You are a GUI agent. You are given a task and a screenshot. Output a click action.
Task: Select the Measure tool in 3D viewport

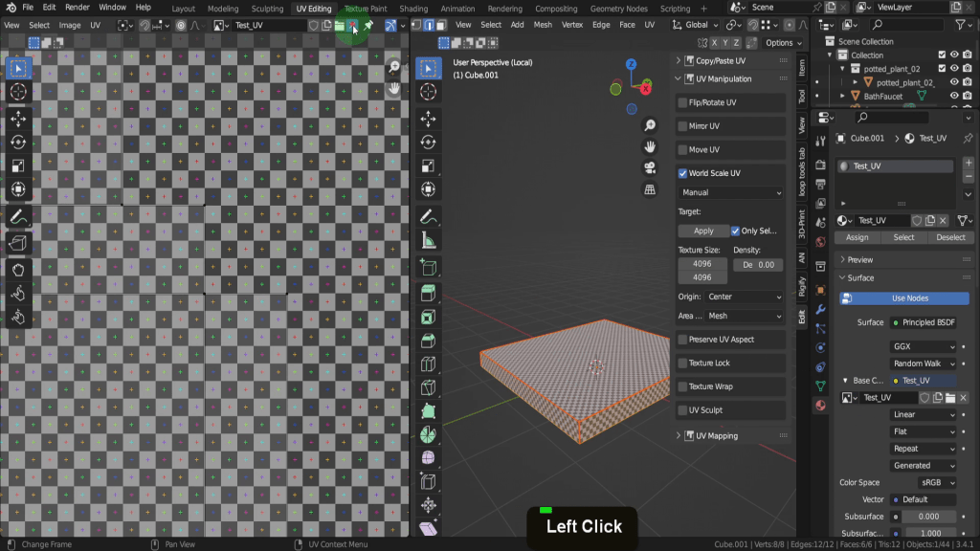click(428, 242)
